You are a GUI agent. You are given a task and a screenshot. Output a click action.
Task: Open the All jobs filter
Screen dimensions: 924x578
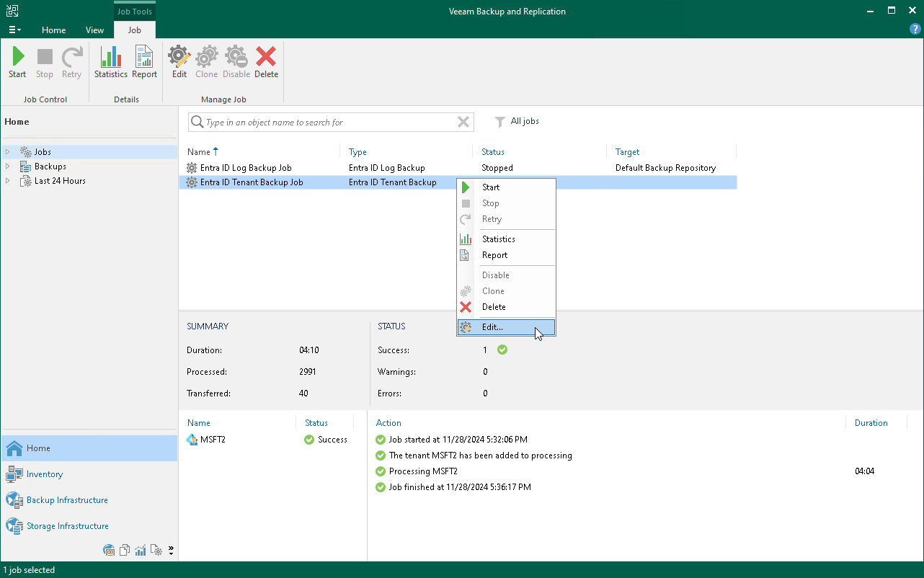click(517, 122)
